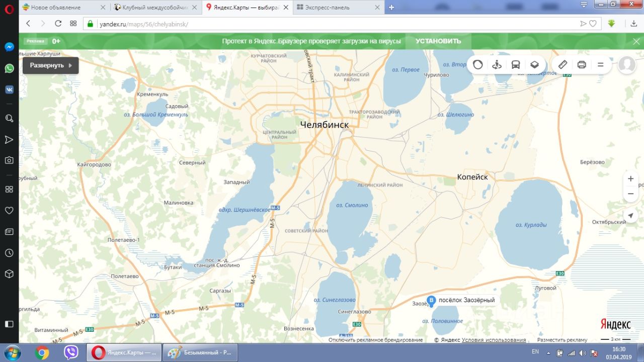This screenshot has height=362, width=644.
Task: Click 'Копейск' label on map
Action: (x=472, y=177)
